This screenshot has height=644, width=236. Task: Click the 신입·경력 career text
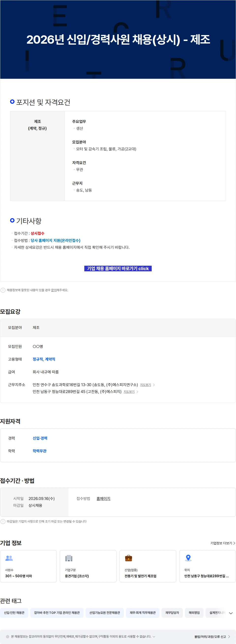tap(40, 438)
